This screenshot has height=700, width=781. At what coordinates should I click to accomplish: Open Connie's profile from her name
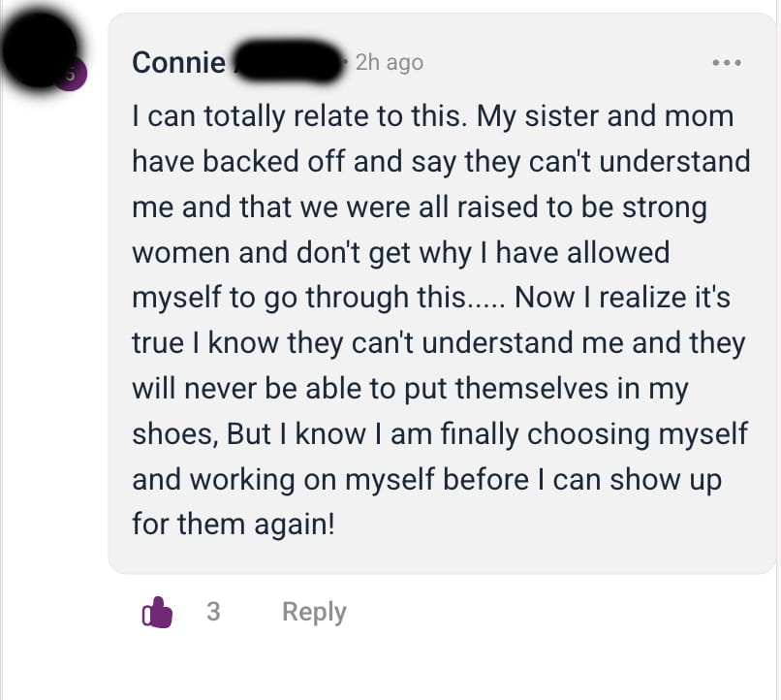178,62
